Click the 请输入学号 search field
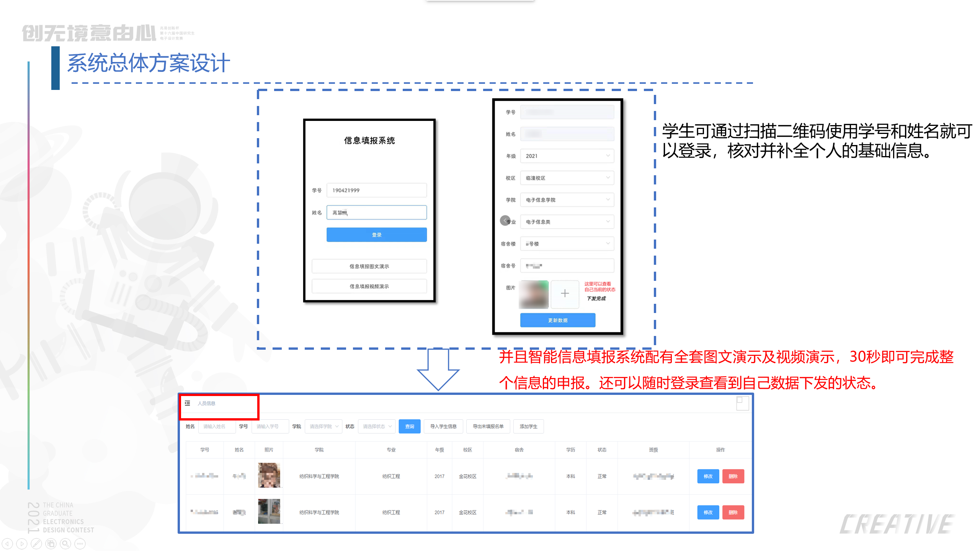The width and height of the screenshot is (980, 551). [x=270, y=426]
